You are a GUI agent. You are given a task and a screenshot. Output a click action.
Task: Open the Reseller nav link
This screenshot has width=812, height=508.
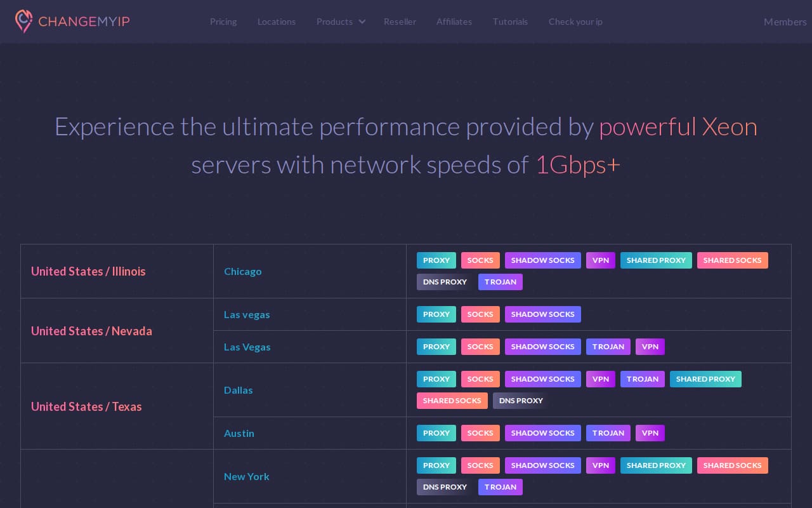pos(400,22)
